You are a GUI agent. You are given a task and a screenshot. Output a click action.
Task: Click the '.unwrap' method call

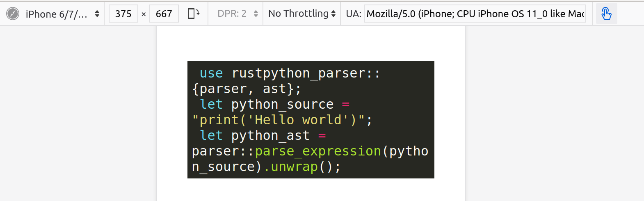click(290, 167)
